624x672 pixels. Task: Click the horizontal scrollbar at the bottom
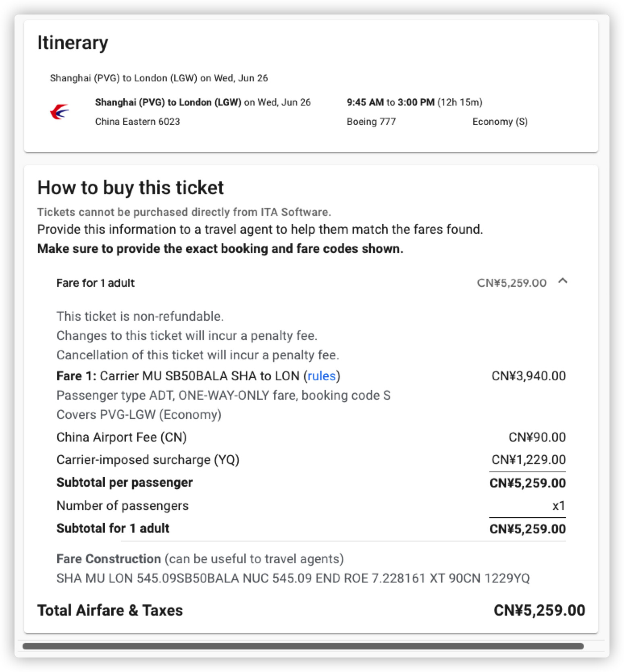(x=302, y=646)
